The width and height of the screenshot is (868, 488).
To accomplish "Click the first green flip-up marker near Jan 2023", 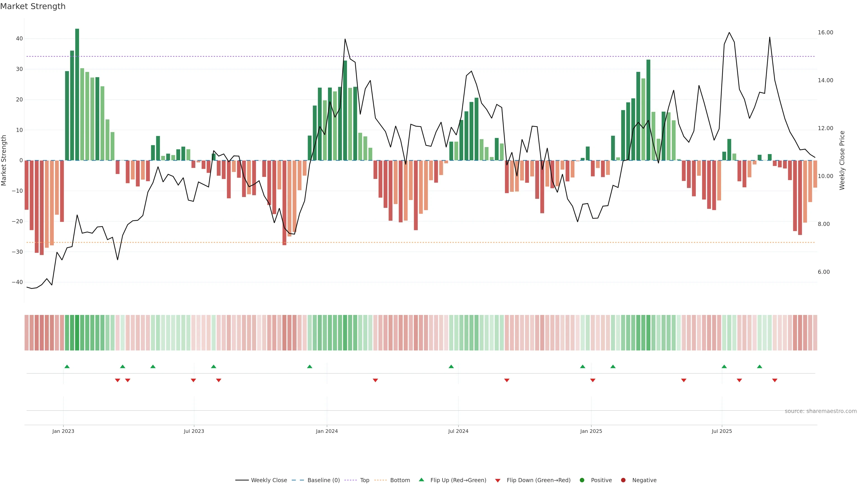I will point(67,366).
